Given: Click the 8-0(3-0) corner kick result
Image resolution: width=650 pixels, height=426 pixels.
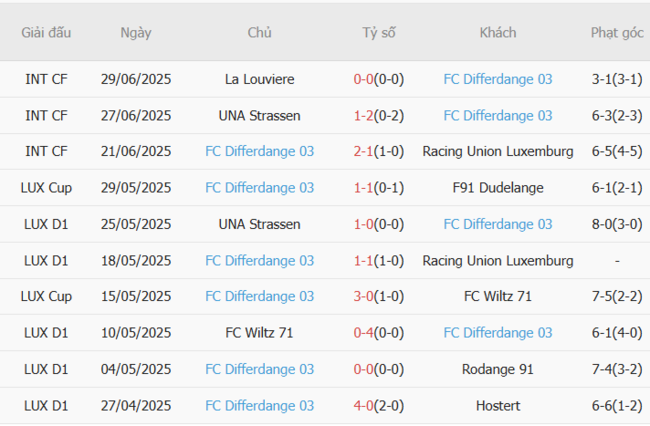Looking at the screenshot, I should click(x=617, y=224).
